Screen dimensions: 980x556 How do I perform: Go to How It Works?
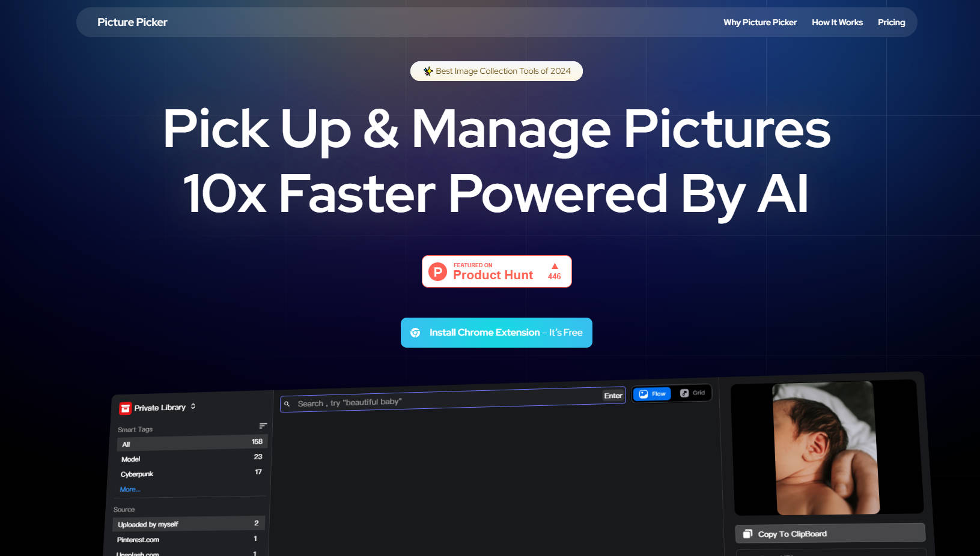click(x=837, y=22)
